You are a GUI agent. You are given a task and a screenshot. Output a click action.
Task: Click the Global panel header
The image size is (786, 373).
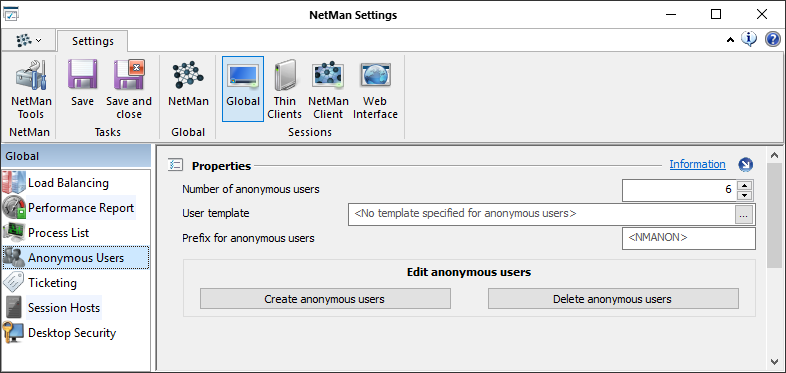pos(76,156)
